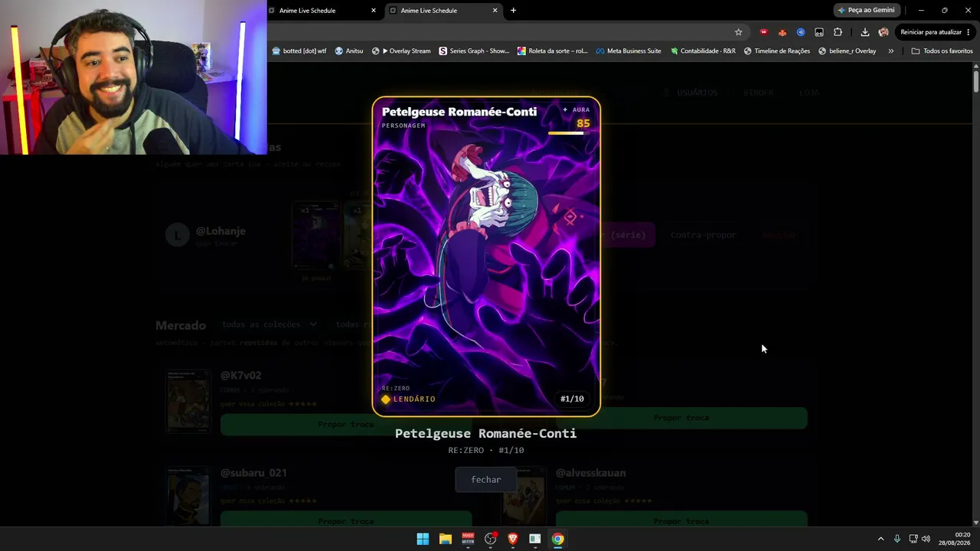Bookmark this page with the star icon
This screenshot has width=980, height=551.
tap(738, 32)
